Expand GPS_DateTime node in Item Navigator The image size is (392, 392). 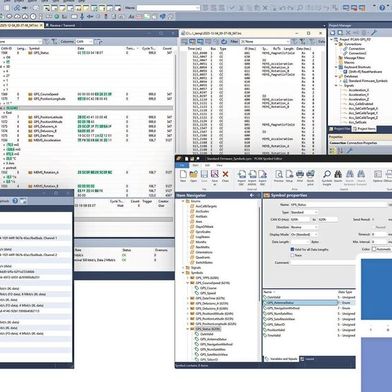[188, 298]
